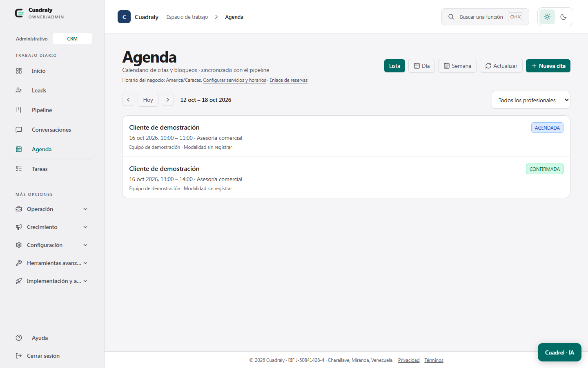Select the CRM tab
This screenshot has height=368, width=588.
tap(72, 38)
